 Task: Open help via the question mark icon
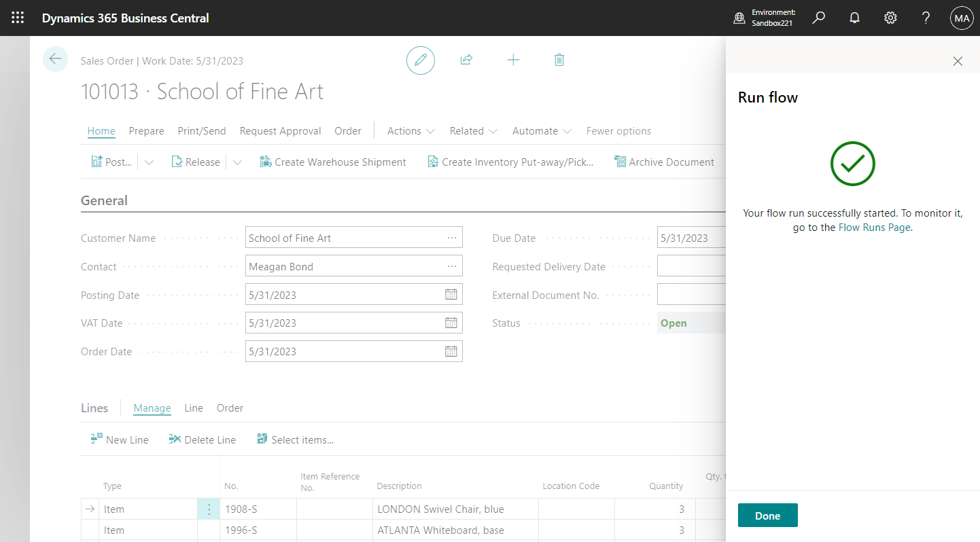pos(926,18)
